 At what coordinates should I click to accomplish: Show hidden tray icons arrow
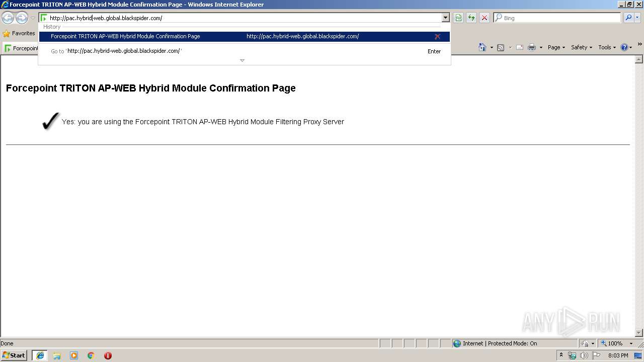pyautogui.click(x=561, y=355)
